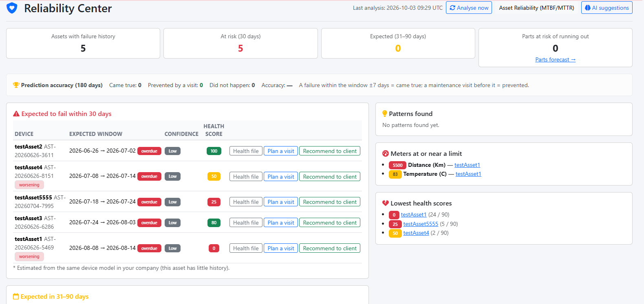Click the Reliability Center shield logo
This screenshot has height=304, width=644.
12,8
